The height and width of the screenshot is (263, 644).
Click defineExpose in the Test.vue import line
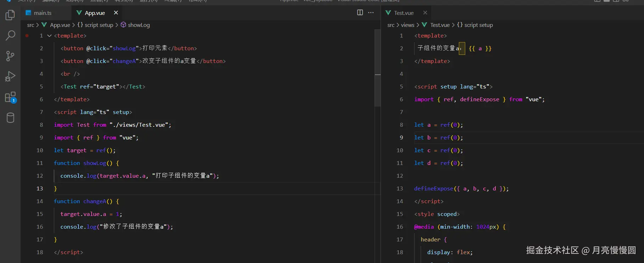click(x=479, y=99)
